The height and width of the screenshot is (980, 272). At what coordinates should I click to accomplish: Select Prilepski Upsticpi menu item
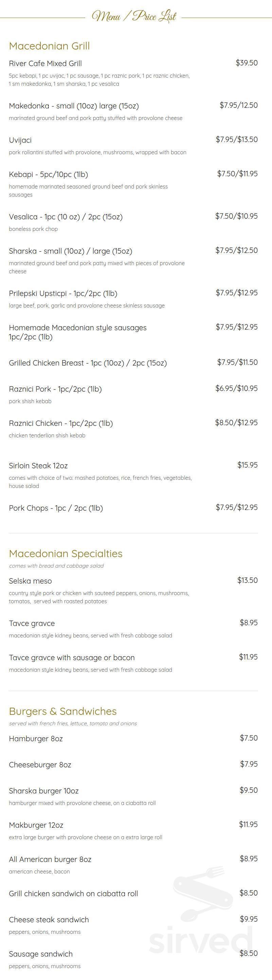[63, 294]
